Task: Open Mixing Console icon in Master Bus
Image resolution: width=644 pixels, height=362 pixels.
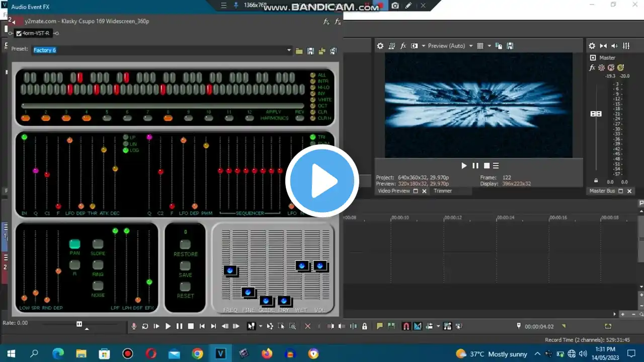Action: pos(626,46)
